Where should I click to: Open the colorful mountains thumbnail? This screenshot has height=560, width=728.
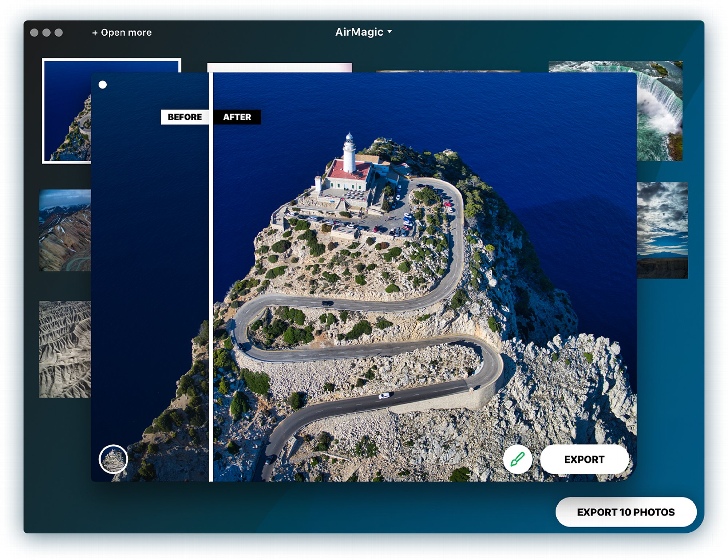(65, 230)
